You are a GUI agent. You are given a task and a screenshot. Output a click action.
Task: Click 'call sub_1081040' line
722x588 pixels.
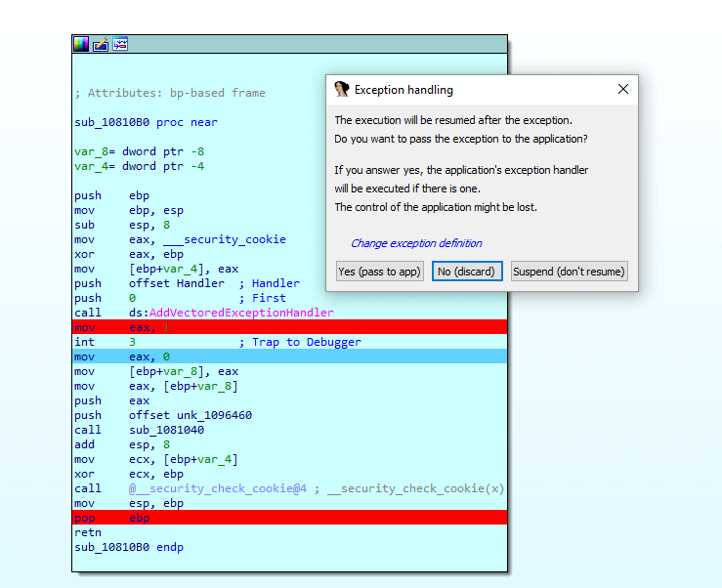coord(139,430)
